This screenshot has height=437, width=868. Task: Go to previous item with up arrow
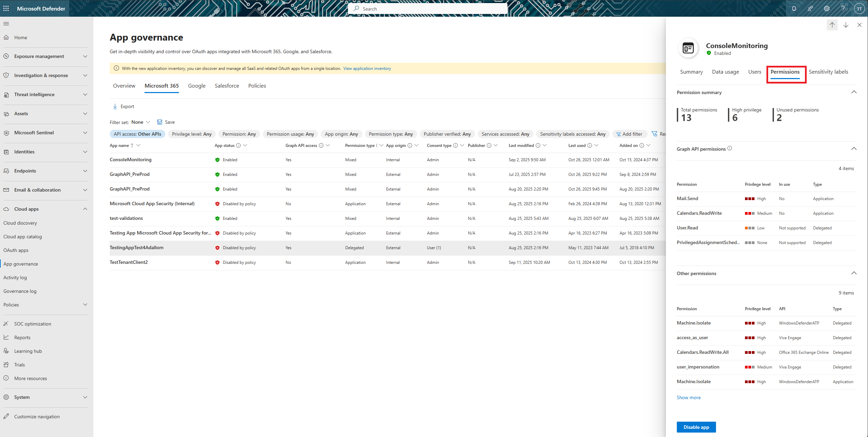coord(832,25)
